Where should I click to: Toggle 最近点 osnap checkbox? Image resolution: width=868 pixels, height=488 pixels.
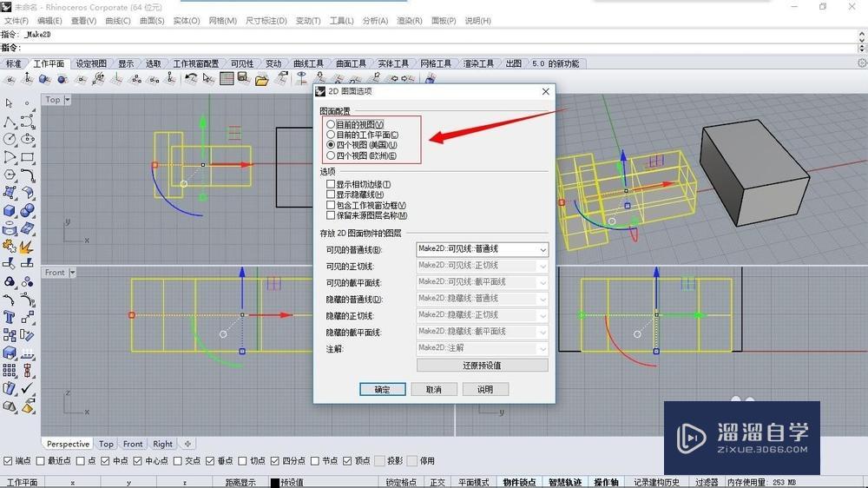click(x=40, y=461)
